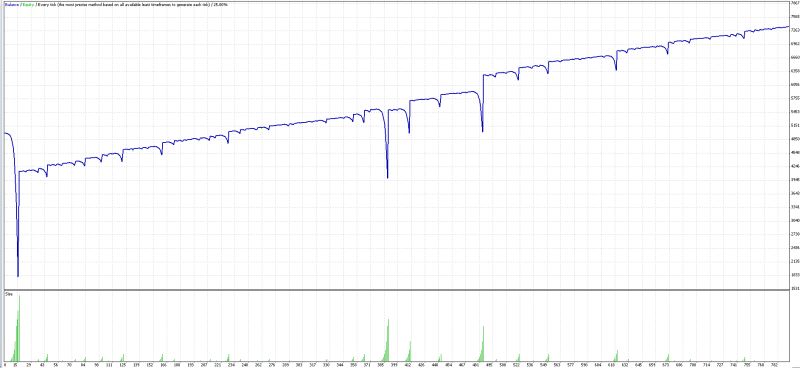Click the balance trough near trade 388
Image resolution: width=800 pixels, height=368 pixels.
pos(388,177)
